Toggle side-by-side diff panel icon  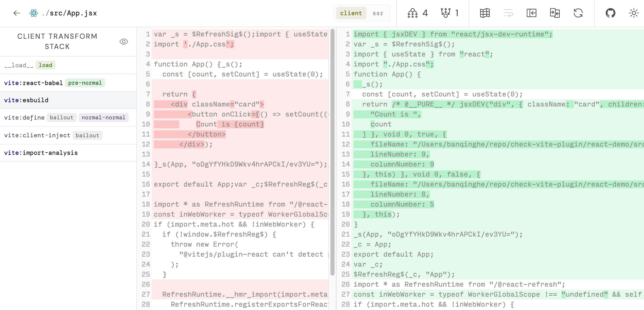555,13
